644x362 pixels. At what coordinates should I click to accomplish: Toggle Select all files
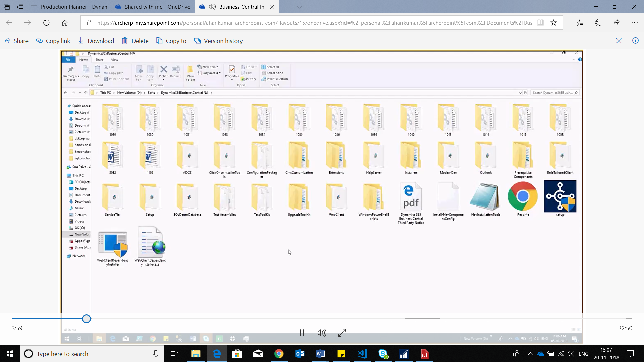pyautogui.click(x=271, y=67)
